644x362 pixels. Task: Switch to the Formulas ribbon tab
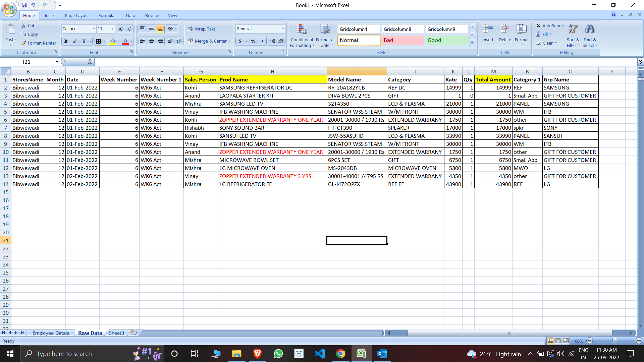[x=107, y=15]
